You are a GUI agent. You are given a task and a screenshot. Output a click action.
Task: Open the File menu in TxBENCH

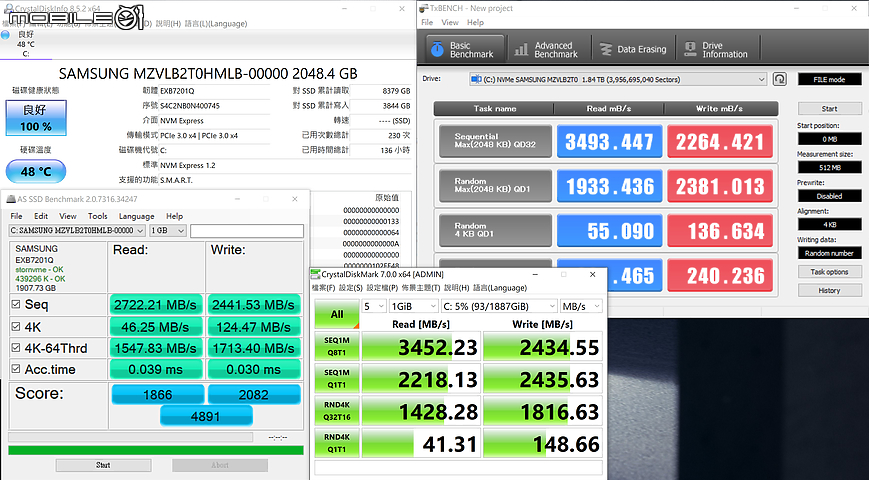tap(427, 23)
